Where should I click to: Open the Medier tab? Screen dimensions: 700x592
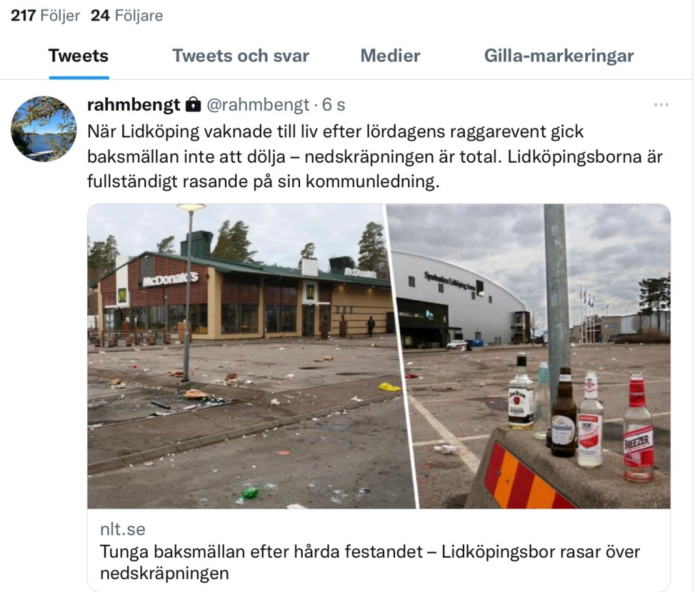(x=390, y=56)
